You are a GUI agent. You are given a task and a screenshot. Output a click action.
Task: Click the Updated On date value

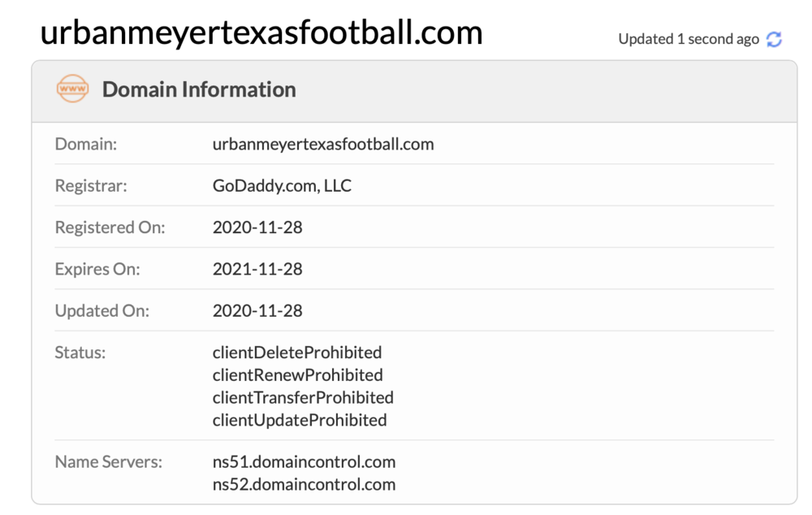[x=257, y=310]
